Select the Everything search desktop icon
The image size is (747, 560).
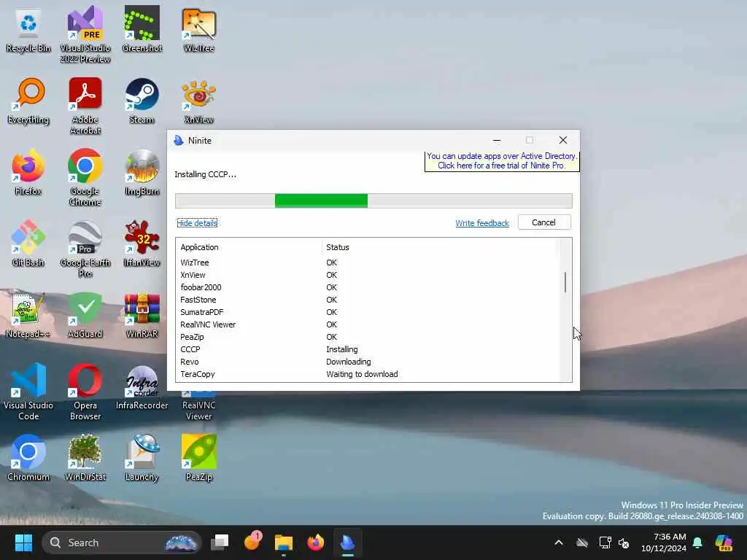click(x=28, y=101)
